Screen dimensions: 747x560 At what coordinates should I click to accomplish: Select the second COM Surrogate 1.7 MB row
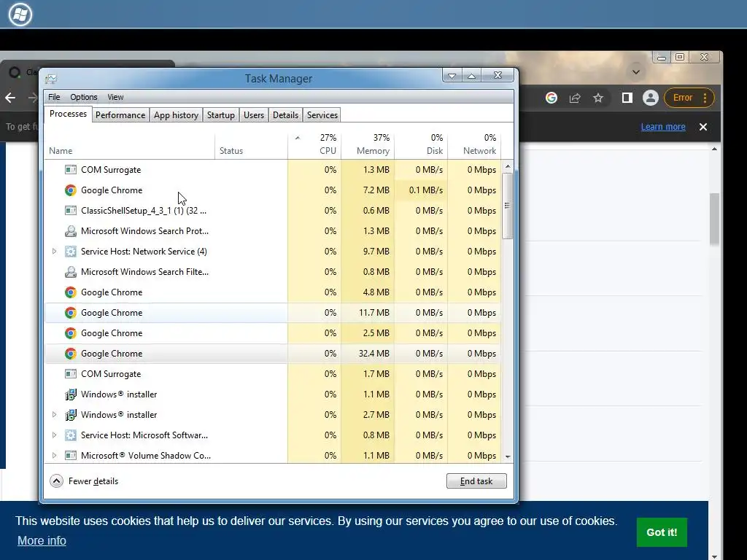click(273, 374)
